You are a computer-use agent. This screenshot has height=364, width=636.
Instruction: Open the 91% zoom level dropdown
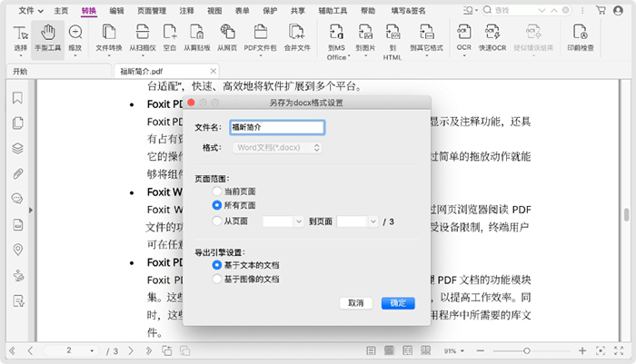click(x=454, y=351)
